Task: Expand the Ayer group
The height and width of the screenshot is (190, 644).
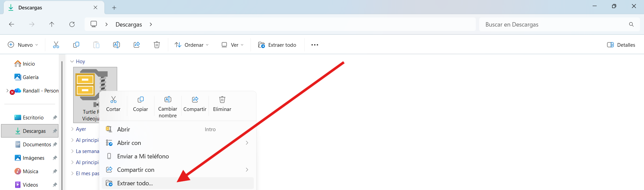Action: tap(72, 129)
